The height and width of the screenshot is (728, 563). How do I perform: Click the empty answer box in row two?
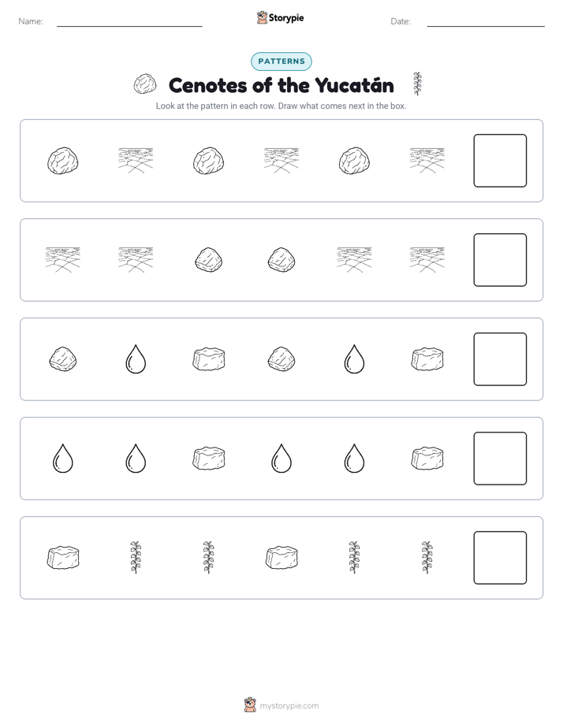click(500, 260)
